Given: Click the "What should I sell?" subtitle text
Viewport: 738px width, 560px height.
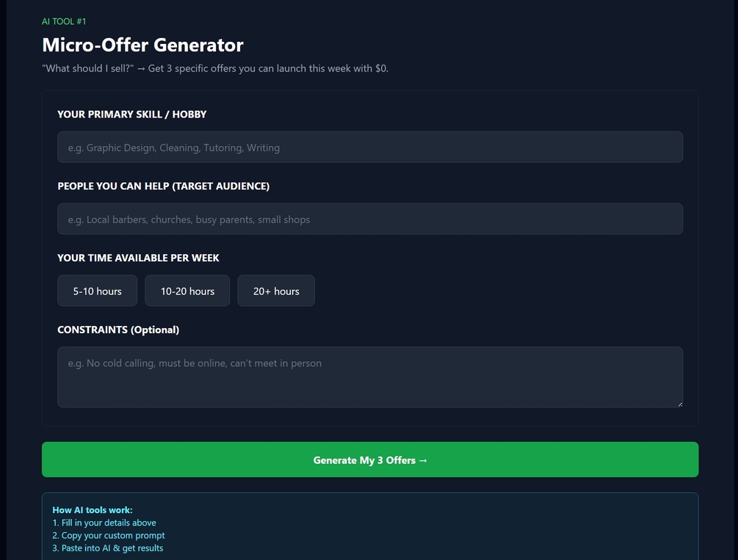Looking at the screenshot, I should tap(215, 68).
